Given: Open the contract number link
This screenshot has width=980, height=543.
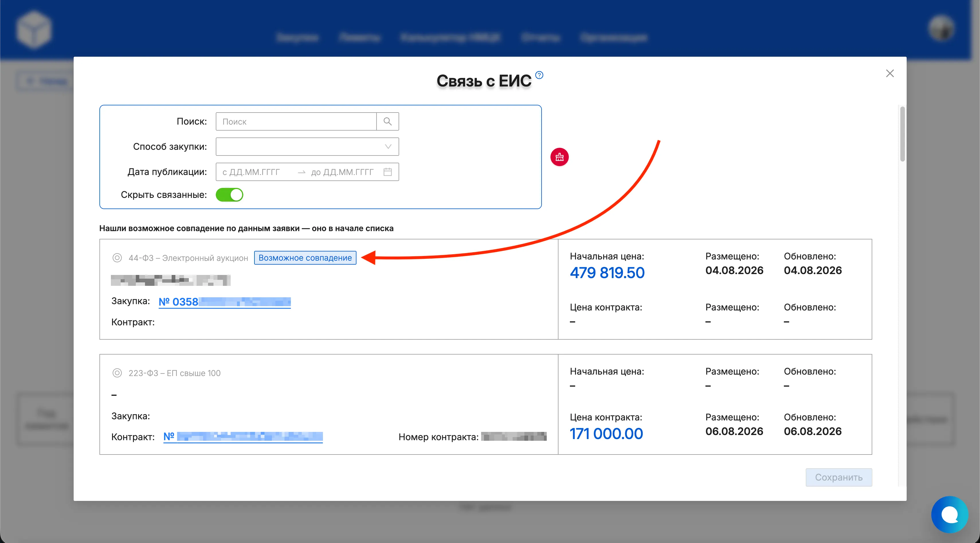Looking at the screenshot, I should (243, 436).
